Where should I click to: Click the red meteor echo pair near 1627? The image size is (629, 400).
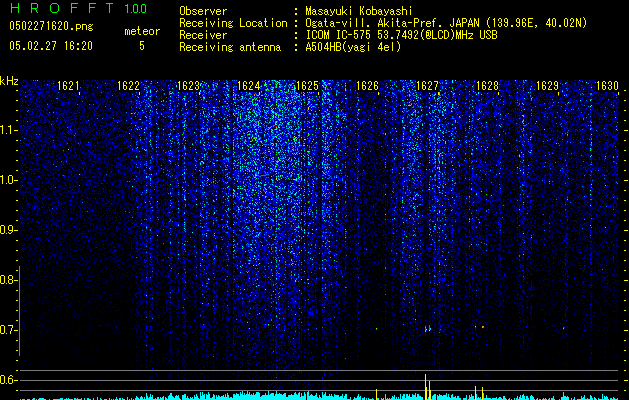pos(428,329)
